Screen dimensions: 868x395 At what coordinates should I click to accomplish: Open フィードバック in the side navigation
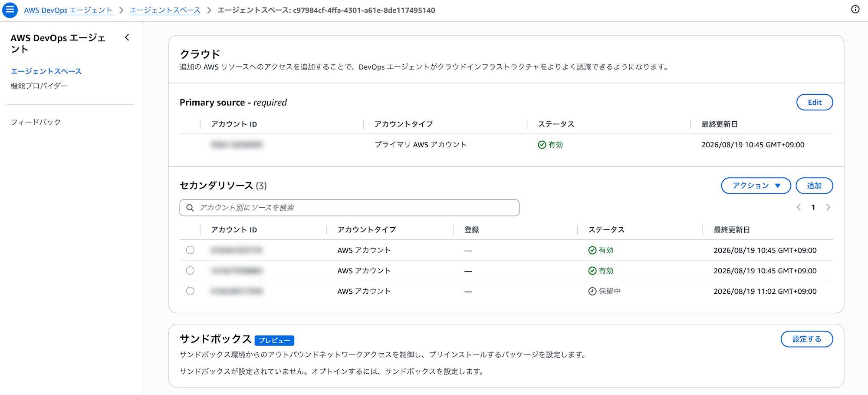(36, 122)
